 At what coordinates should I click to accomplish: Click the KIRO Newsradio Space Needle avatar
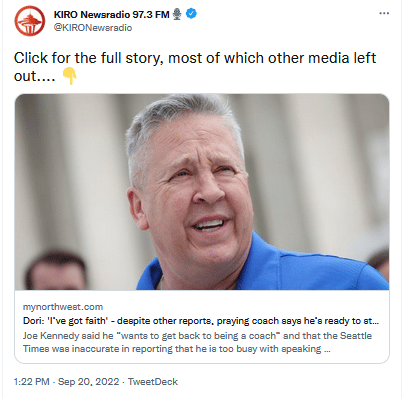coord(29,21)
